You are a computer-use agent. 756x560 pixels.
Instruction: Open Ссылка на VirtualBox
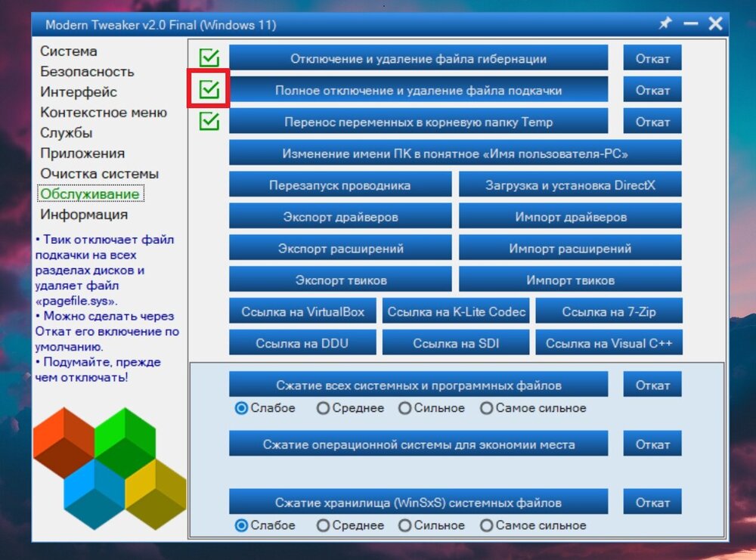pyautogui.click(x=303, y=311)
